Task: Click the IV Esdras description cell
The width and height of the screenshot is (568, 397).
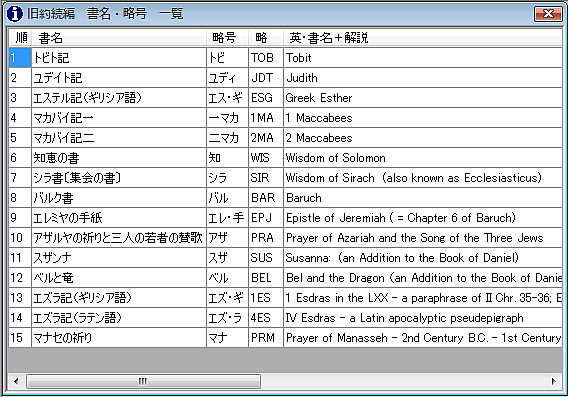Action: pyautogui.click(x=423, y=318)
